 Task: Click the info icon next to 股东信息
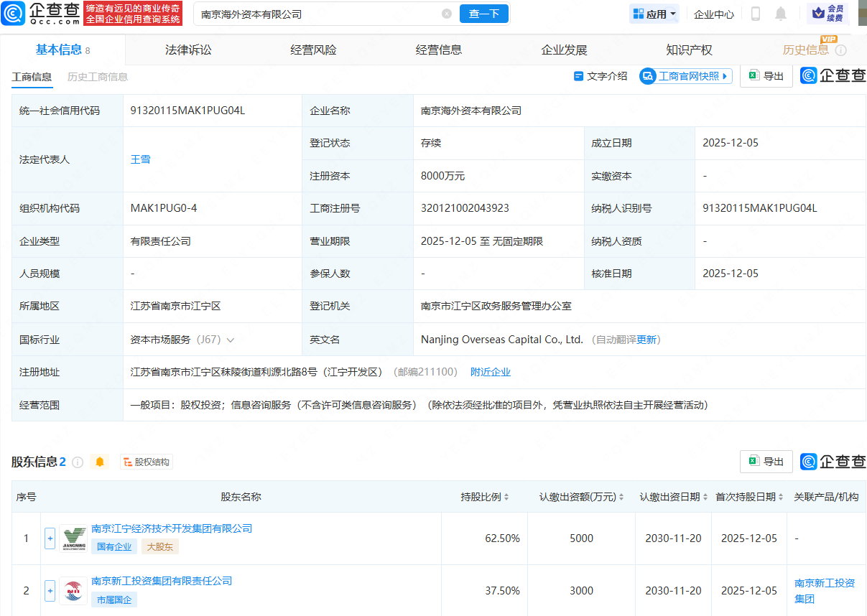[x=78, y=462]
